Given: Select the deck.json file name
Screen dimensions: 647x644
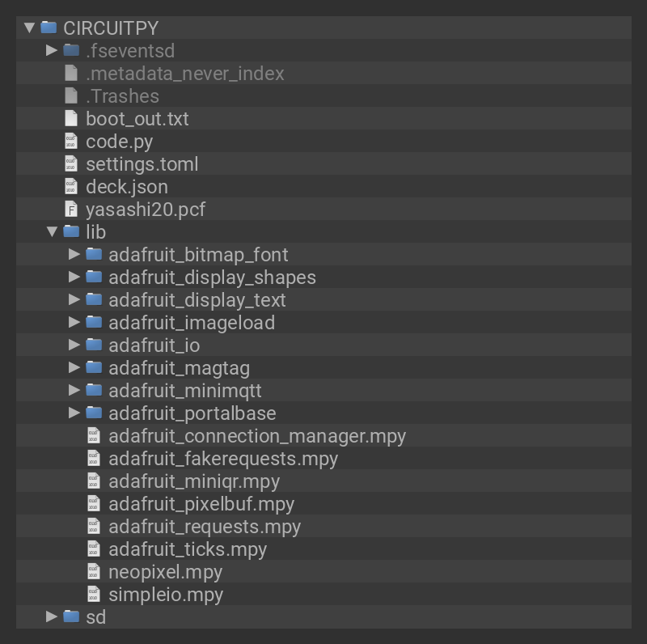Looking at the screenshot, I should [127, 187].
